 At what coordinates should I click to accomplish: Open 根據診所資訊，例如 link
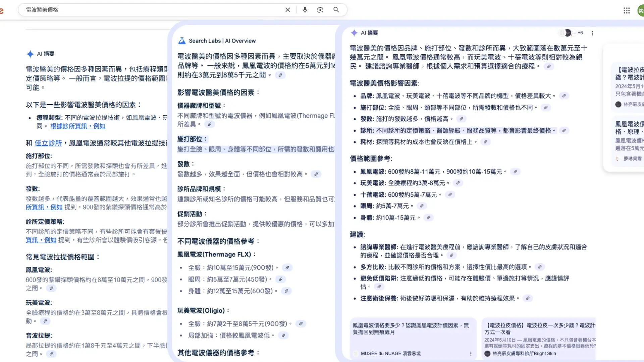[78, 126]
